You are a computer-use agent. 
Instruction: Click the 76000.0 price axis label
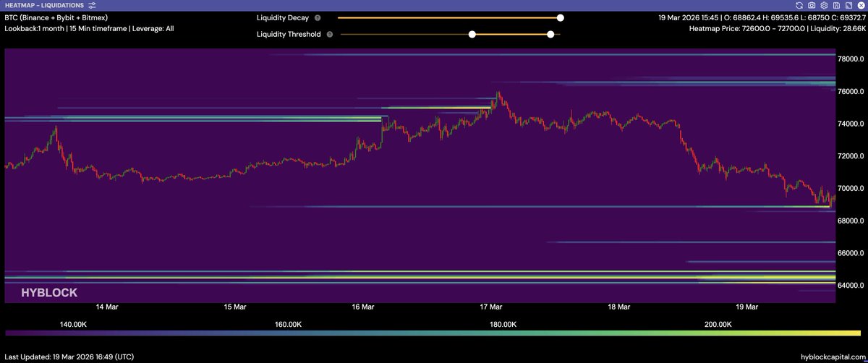tap(851, 92)
